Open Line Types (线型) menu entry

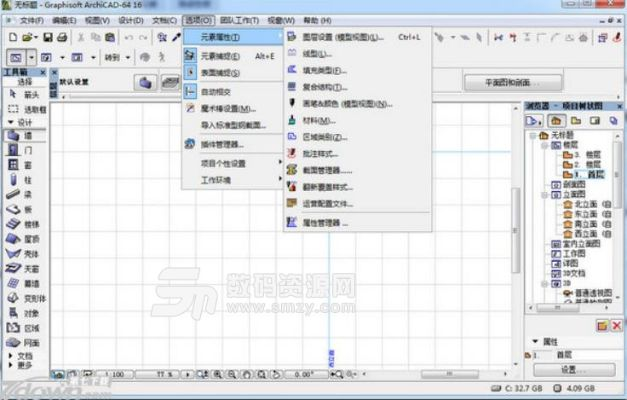357,54
